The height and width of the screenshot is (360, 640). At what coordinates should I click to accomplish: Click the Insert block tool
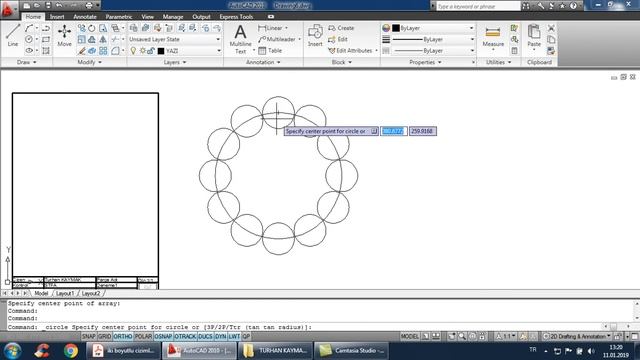pos(315,35)
